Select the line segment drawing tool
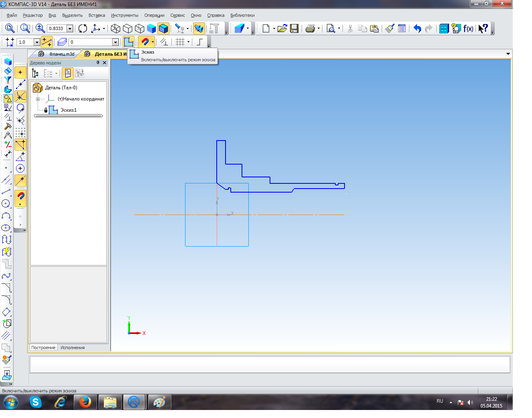Image resolution: width=532 pixels, height=418 pixels. point(6,192)
